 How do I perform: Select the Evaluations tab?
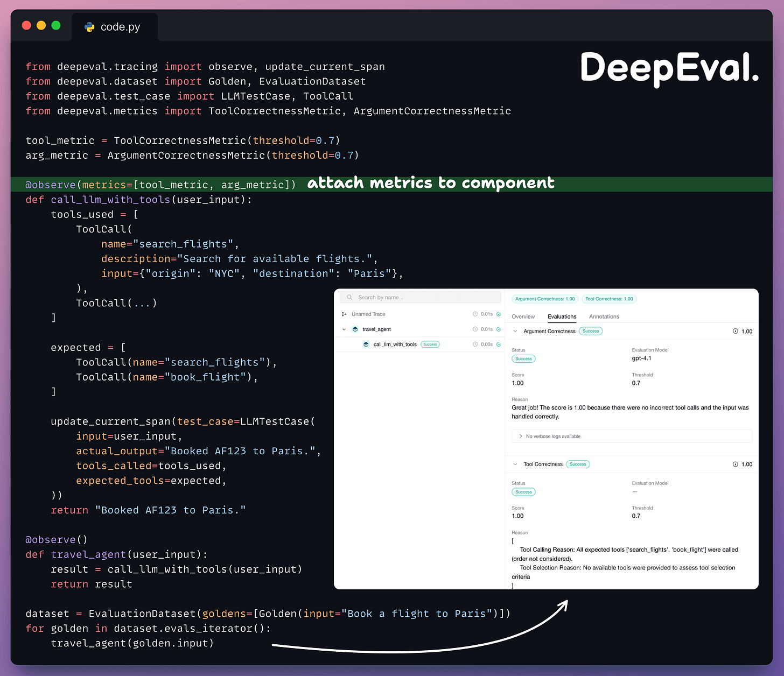[562, 316]
